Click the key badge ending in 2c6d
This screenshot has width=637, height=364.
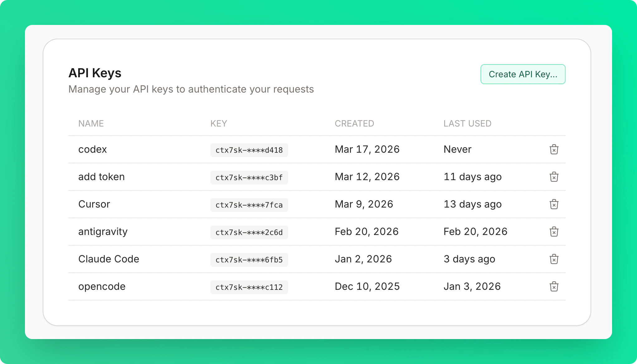click(x=249, y=232)
